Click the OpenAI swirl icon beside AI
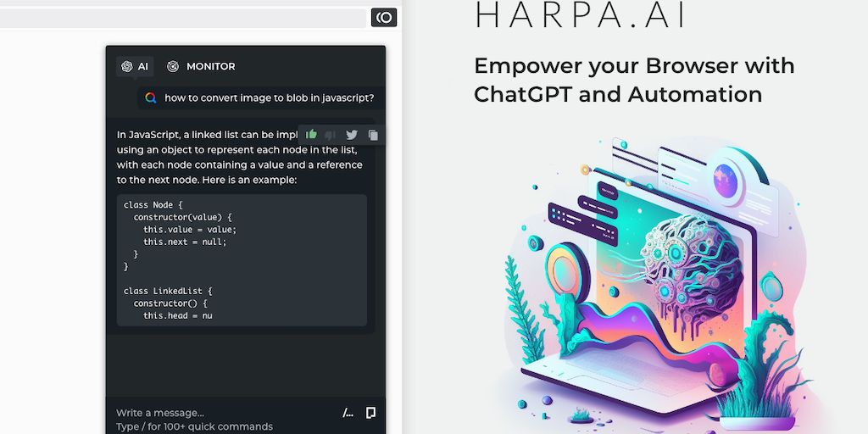The height and width of the screenshot is (434, 868). pos(126,66)
